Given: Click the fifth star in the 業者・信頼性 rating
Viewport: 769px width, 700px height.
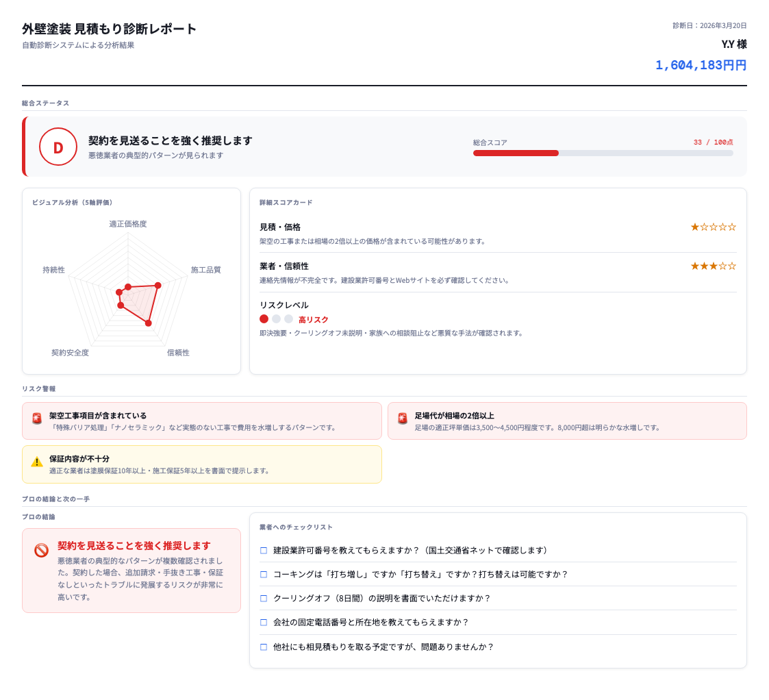Looking at the screenshot, I should 731,266.
